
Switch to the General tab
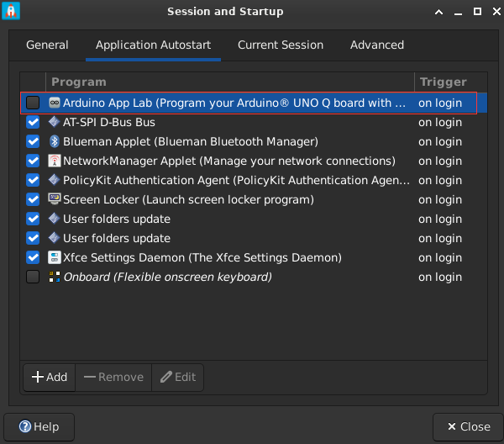pos(47,45)
